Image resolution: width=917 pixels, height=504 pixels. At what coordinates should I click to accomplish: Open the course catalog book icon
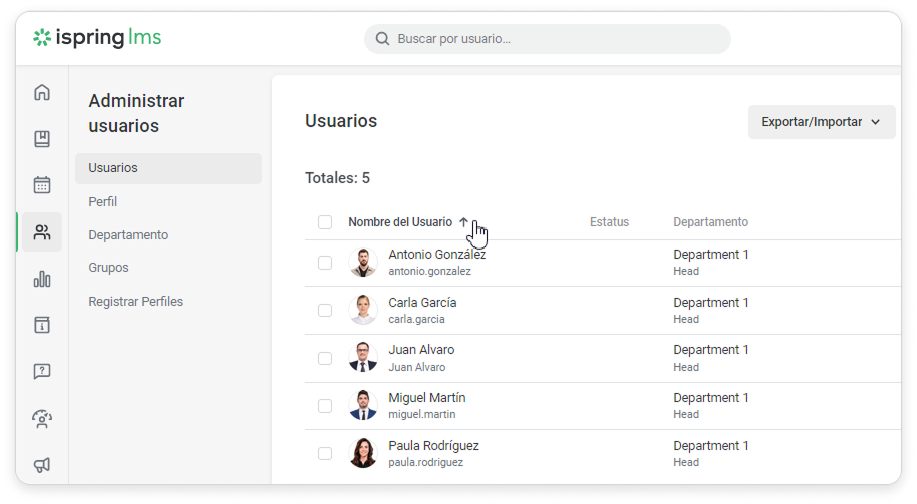[x=42, y=139]
